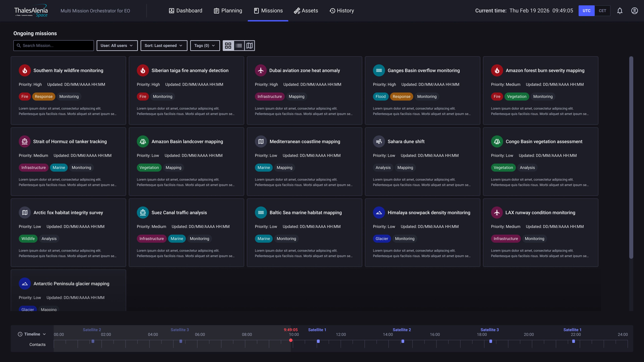Click the fire icon on Southern Italy wildfire monitoring
The height and width of the screenshot is (362, 644).
[25, 70]
